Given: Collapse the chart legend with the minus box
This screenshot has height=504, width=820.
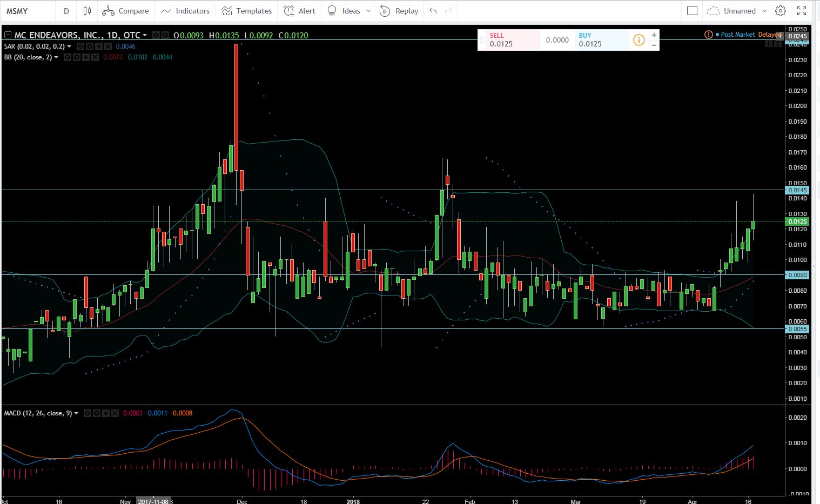Looking at the screenshot, I should click(x=8, y=35).
